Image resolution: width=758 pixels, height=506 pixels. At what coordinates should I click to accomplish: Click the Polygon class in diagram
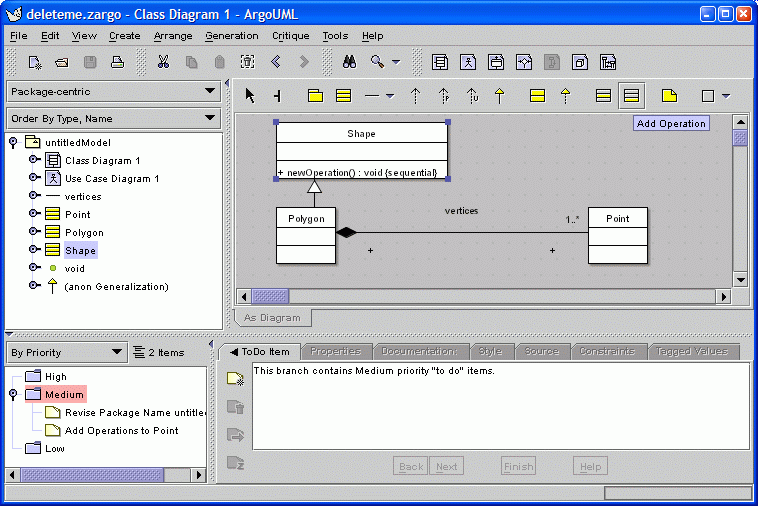point(306,236)
